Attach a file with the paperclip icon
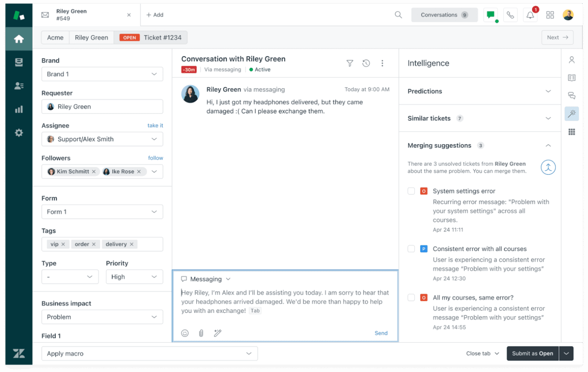This screenshot has width=588, height=372. pos(201,333)
